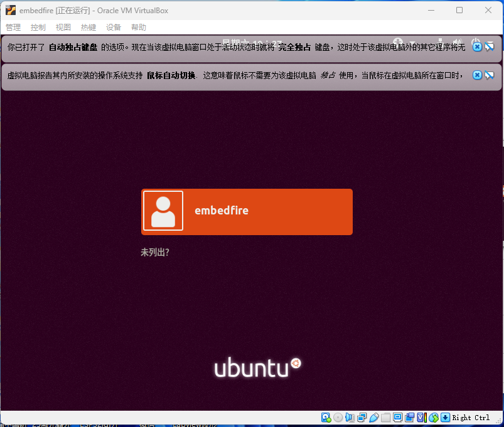This screenshot has width=504, height=427.
Task: Click the Right Ctrl host key label
Action: (471, 418)
